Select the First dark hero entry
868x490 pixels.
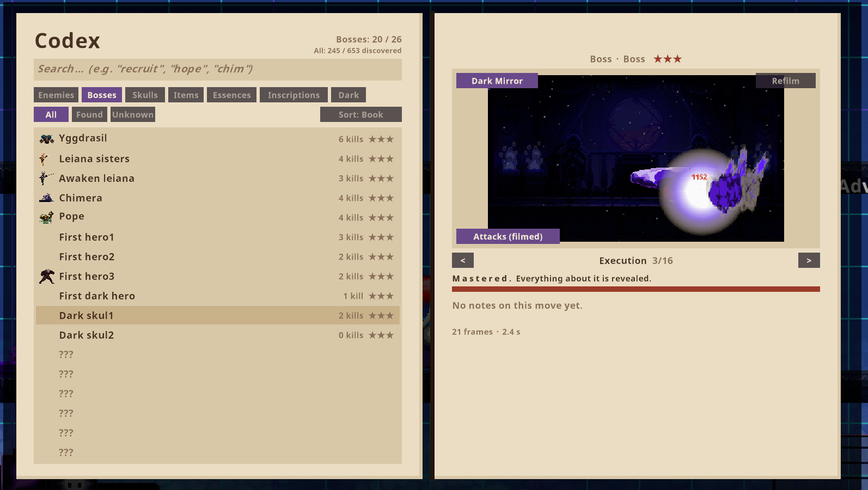[218, 296]
